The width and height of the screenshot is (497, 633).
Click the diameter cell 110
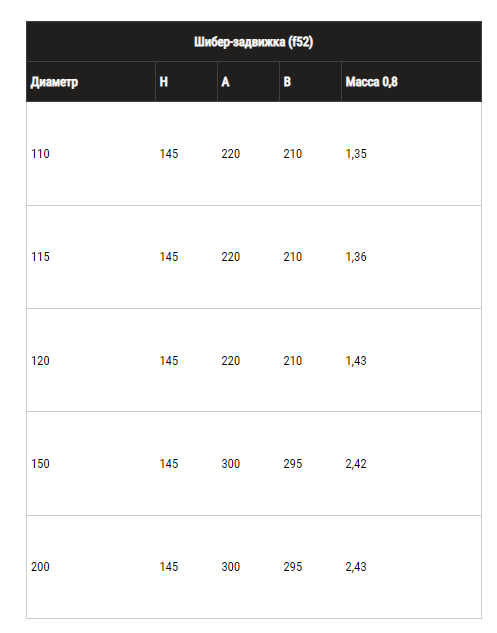pyautogui.click(x=40, y=154)
